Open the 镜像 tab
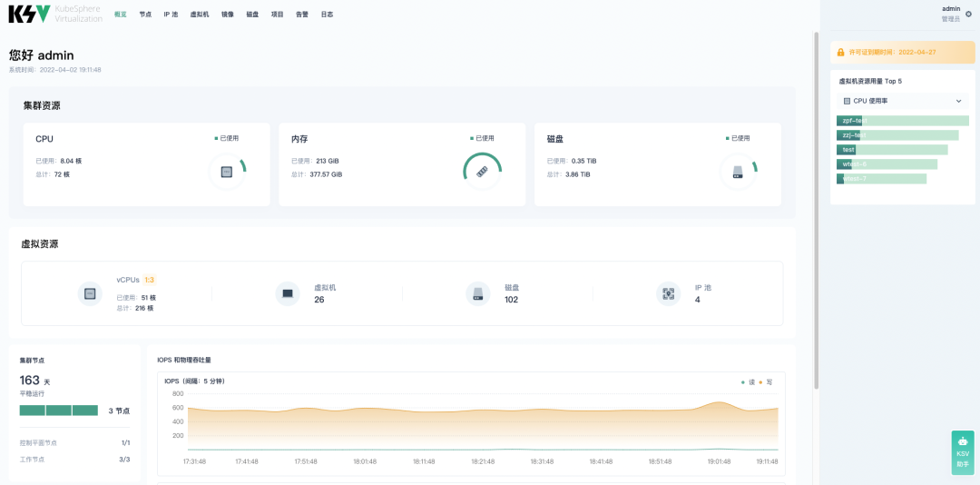 pos(228,15)
